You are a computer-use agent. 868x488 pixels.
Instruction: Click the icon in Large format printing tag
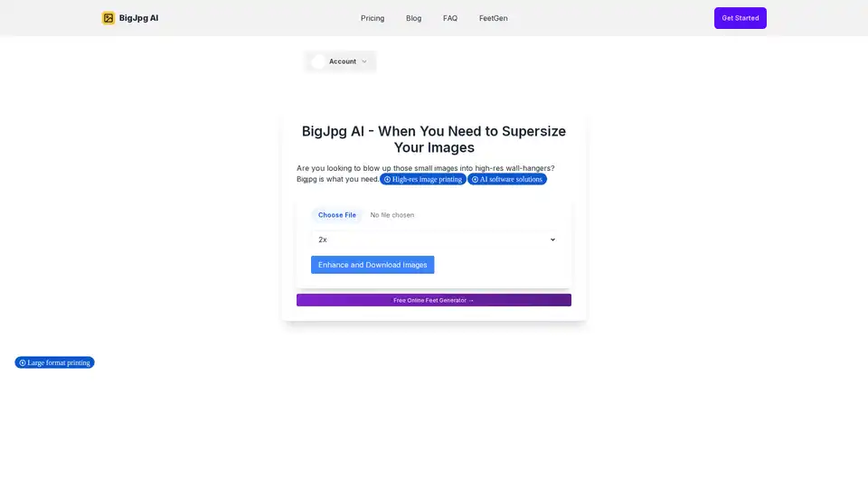coord(23,362)
